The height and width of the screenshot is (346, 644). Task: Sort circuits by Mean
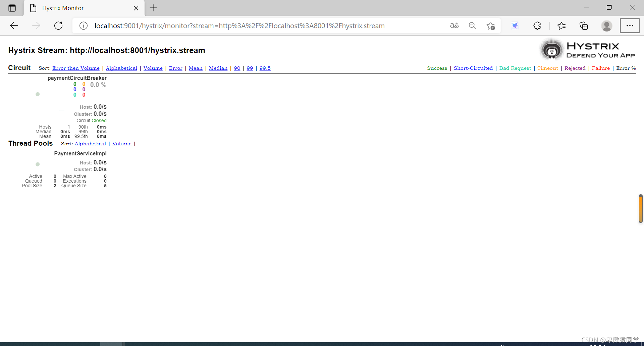click(x=196, y=68)
